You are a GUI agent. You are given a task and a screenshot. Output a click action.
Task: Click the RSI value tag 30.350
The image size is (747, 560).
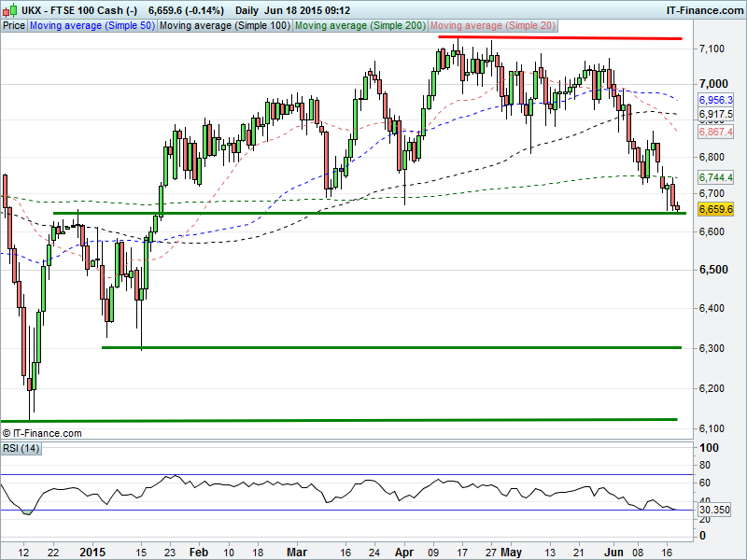(713, 511)
